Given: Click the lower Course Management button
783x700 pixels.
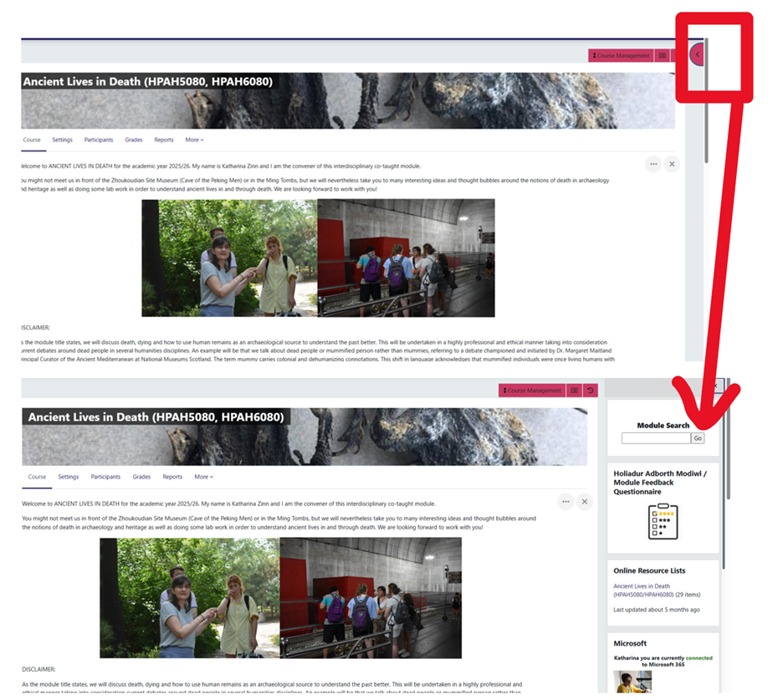Looking at the screenshot, I should (532, 391).
